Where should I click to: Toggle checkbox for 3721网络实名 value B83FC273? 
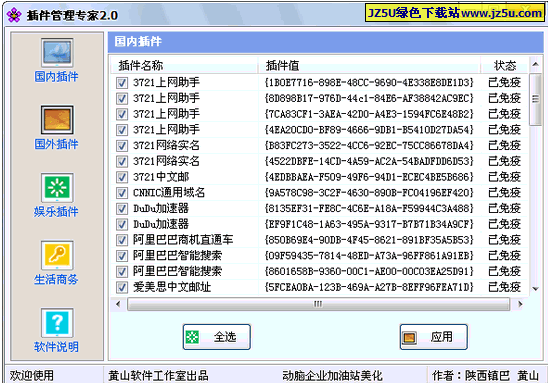point(122,146)
